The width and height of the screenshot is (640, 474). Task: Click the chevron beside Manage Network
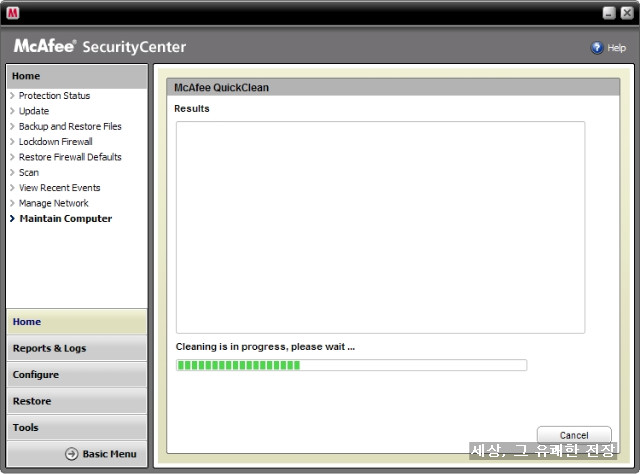(x=12, y=203)
